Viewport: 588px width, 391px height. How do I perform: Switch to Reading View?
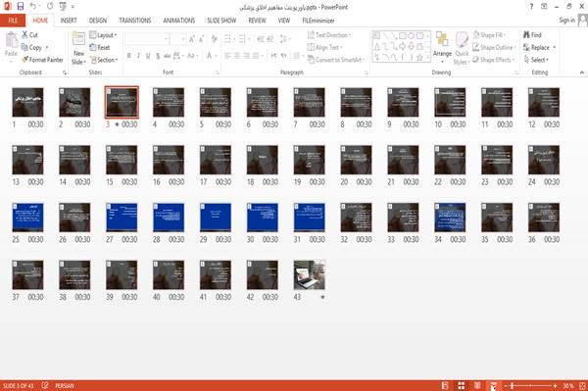click(477, 385)
